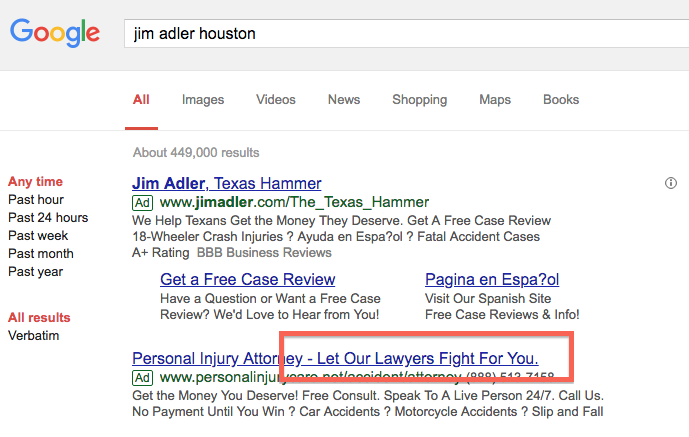Open the Maps tab
The image size is (689, 437).
tap(495, 100)
